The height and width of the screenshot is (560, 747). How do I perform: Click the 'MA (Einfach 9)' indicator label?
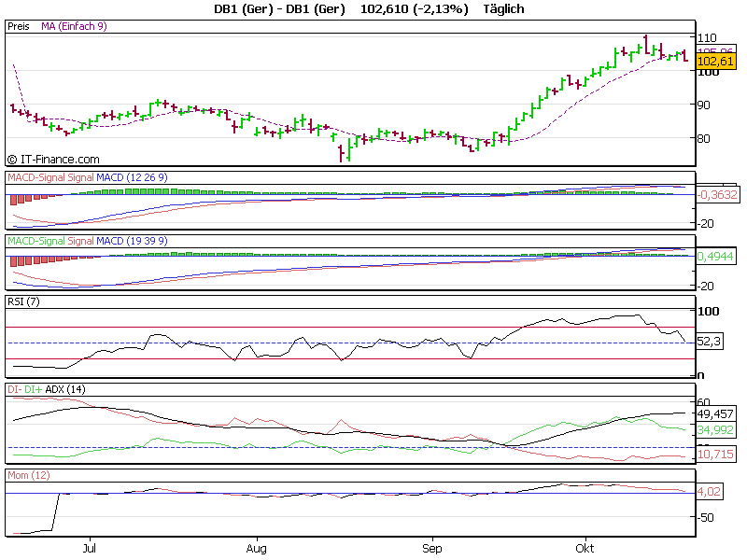point(74,26)
